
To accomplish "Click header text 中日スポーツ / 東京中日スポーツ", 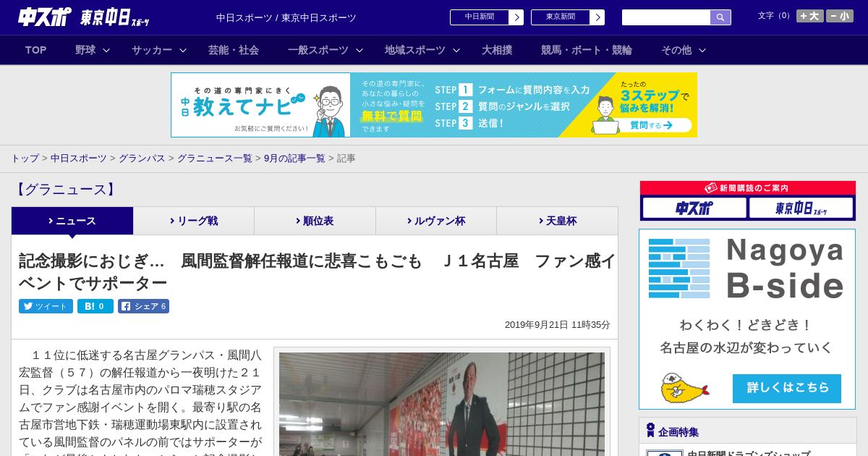I will click(x=286, y=17).
